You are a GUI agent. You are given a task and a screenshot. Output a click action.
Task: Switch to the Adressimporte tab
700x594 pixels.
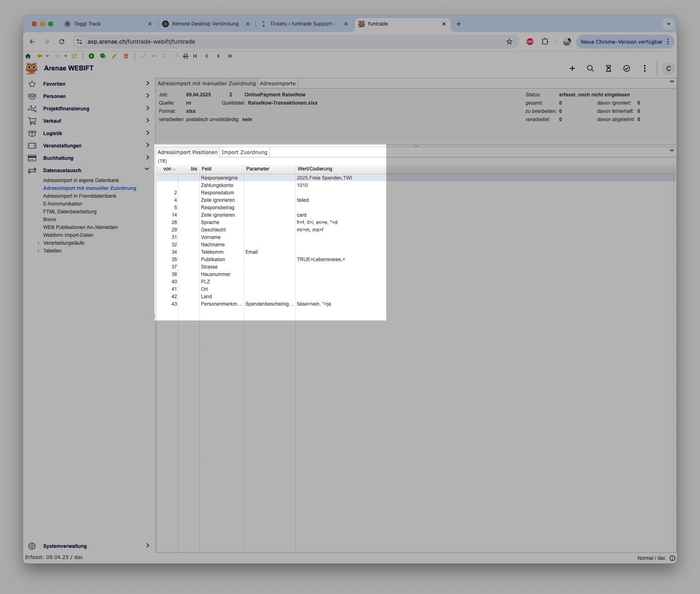[x=278, y=83]
